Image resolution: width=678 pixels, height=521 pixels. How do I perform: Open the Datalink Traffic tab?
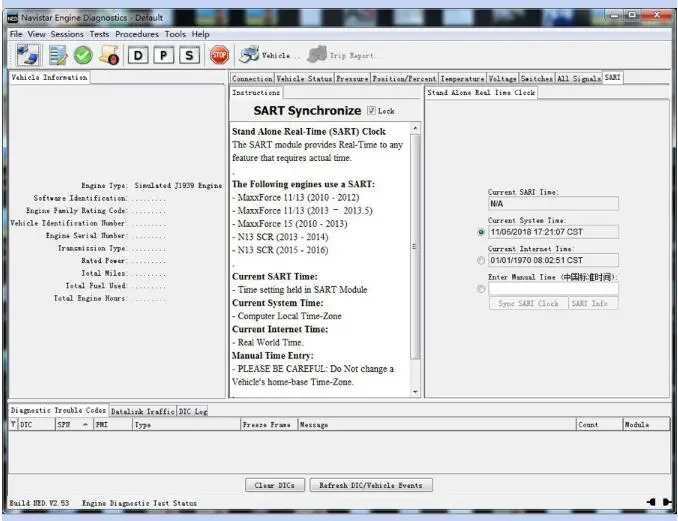coord(143,411)
